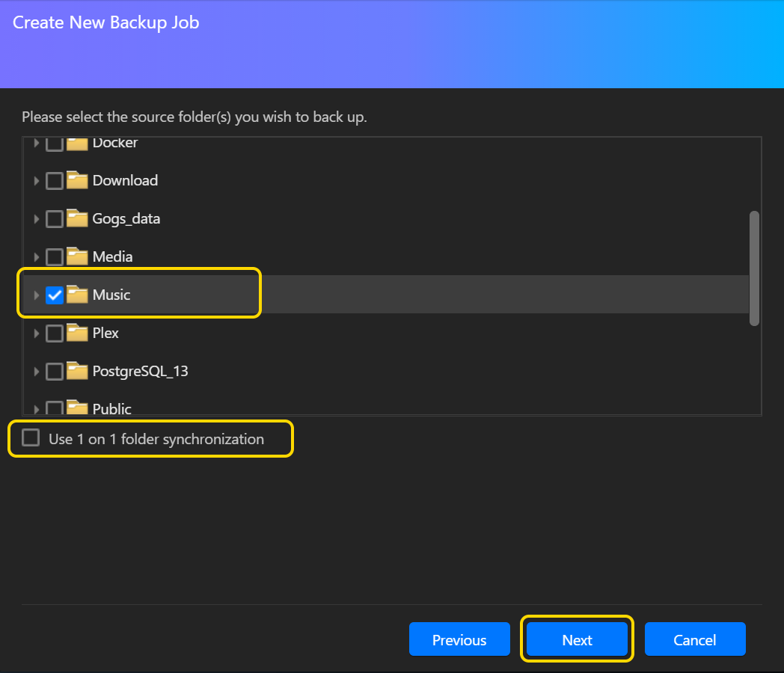This screenshot has height=673, width=784.
Task: Click the Download folder icon
Action: coord(77,181)
